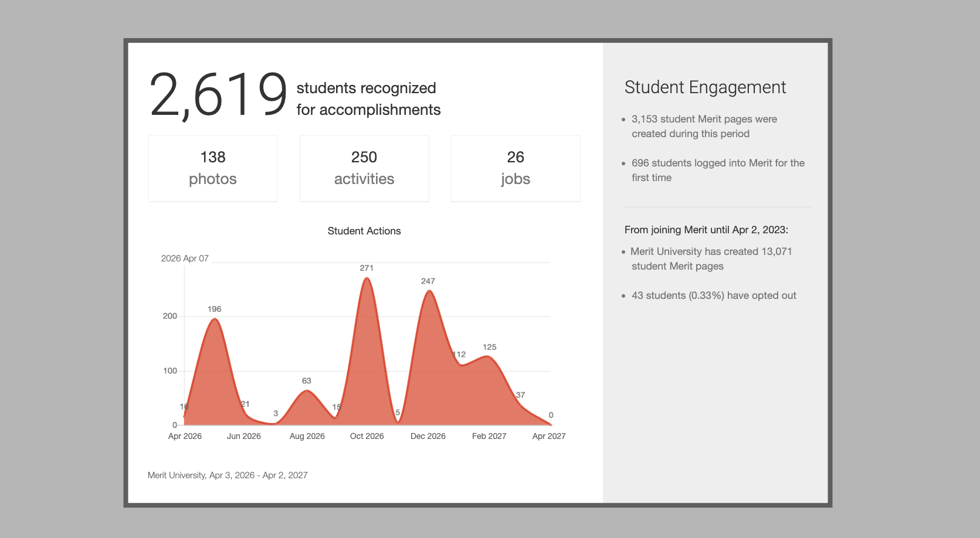This screenshot has width=980, height=538.
Task: Click the Student Actions chart title
Action: coord(364,231)
